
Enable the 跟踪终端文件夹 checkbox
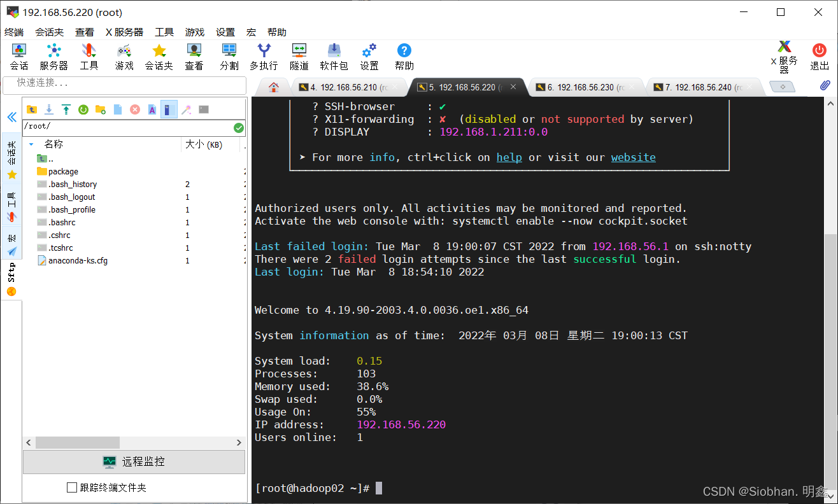coord(72,487)
